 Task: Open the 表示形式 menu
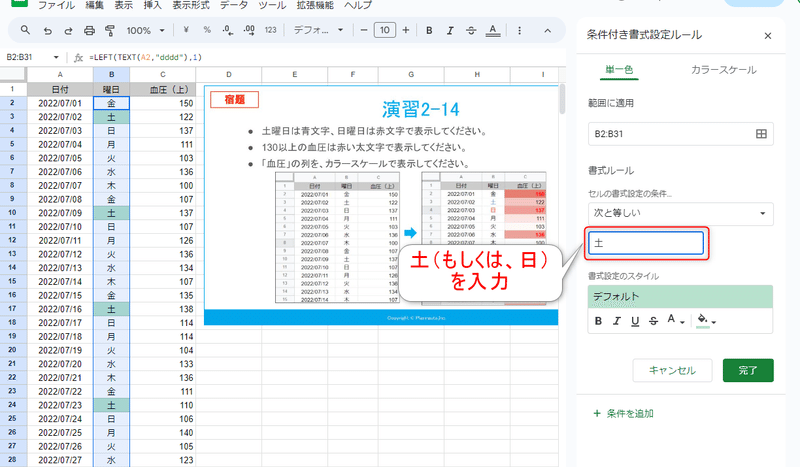pos(191,5)
